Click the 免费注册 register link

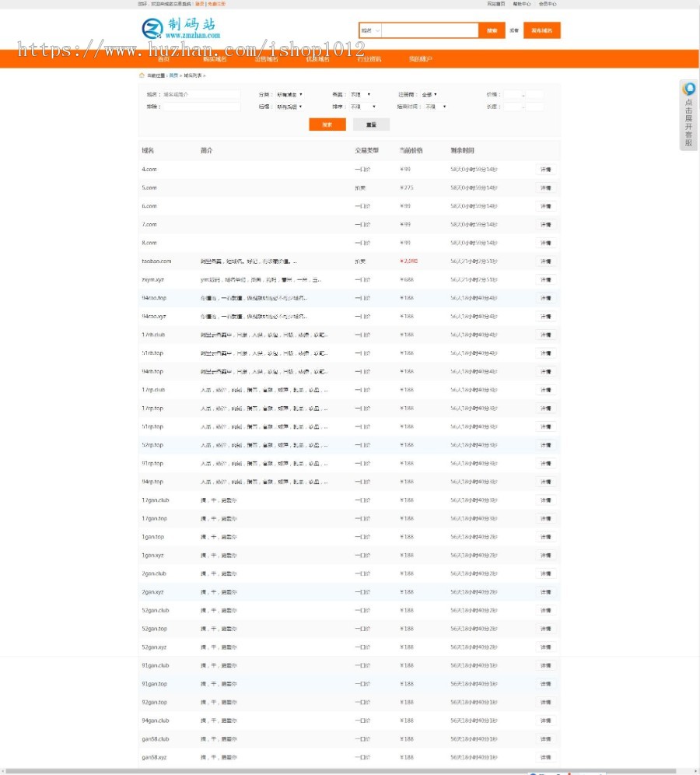[216, 3]
